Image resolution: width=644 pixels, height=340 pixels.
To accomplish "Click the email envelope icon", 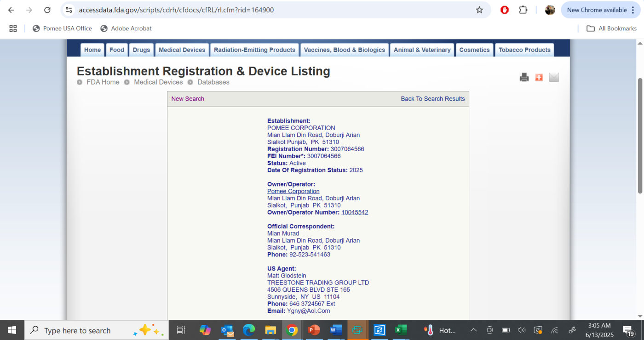I will (554, 77).
